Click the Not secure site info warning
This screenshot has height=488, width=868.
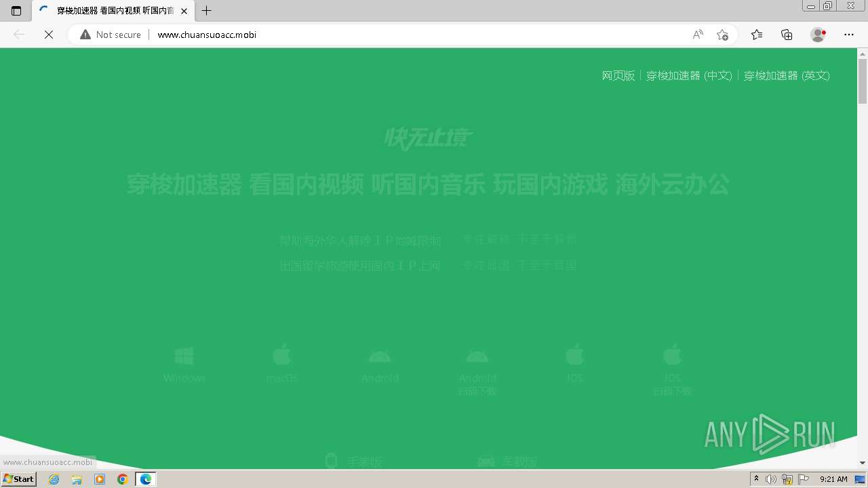pyautogui.click(x=111, y=35)
